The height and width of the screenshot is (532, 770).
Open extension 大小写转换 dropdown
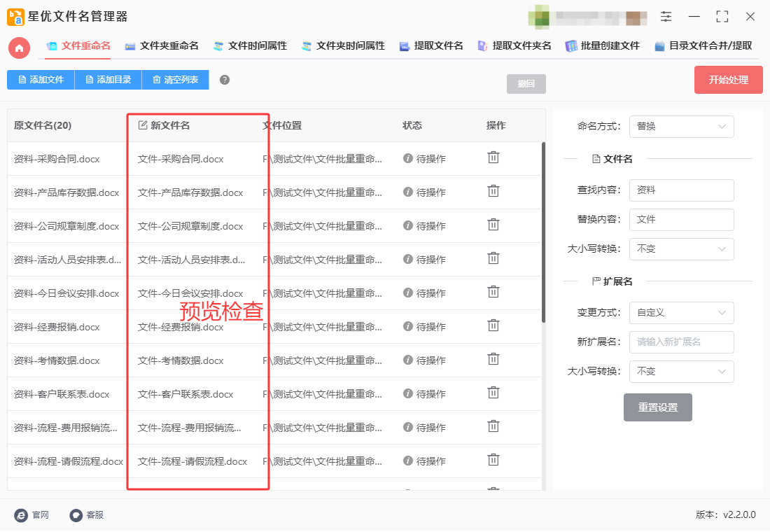(681, 372)
